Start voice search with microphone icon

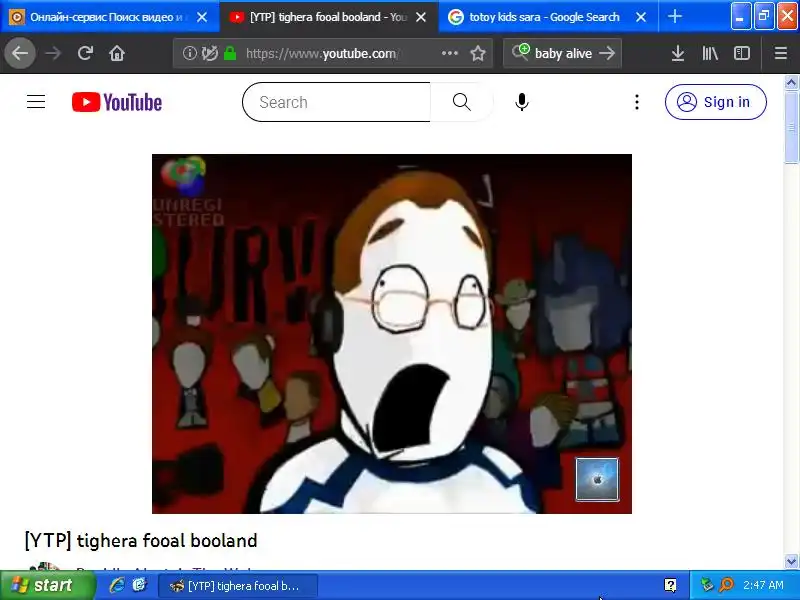click(521, 102)
